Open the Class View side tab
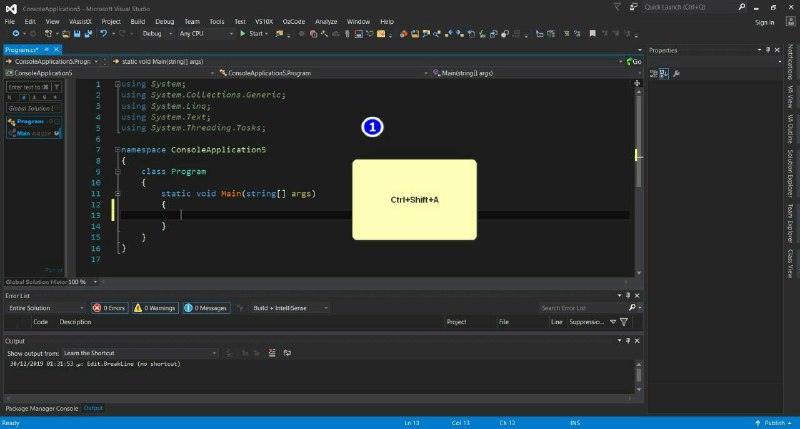Screen dimensions: 800x429 click(x=790, y=263)
